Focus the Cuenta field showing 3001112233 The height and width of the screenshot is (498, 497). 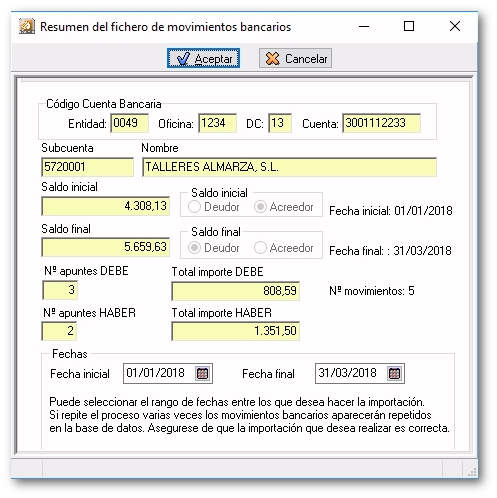[382, 123]
